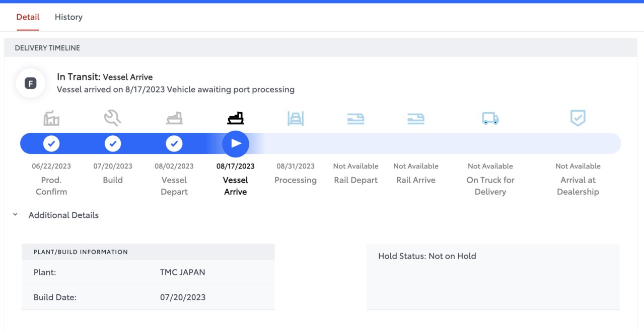Click the vessel arrived awaiting port processing message
Image resolution: width=644 pixels, height=332 pixels.
(x=176, y=90)
